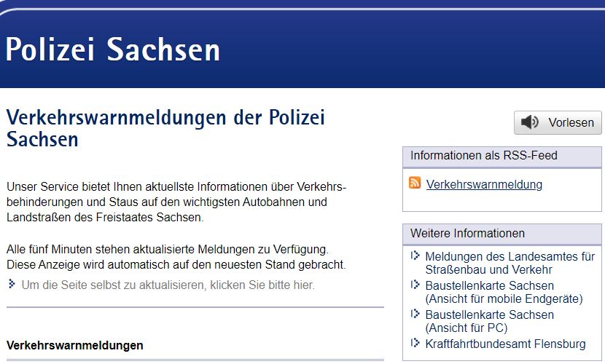Open Meldungen des Landesamtes für Straßenbau link

pos(510,263)
